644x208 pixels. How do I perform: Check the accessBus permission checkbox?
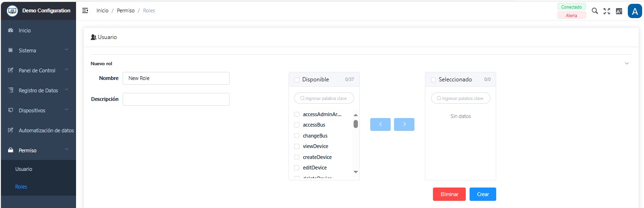(x=297, y=125)
